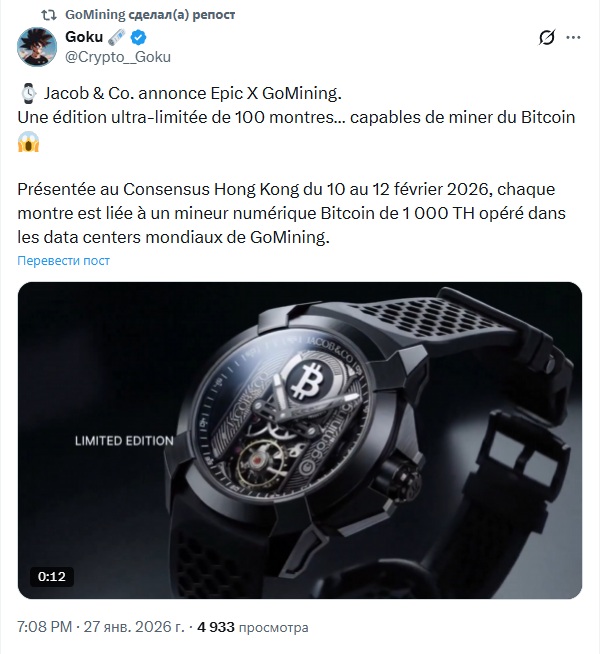Click the watch emoji in the post text
Viewport: 601px width, 654px height.
29,93
